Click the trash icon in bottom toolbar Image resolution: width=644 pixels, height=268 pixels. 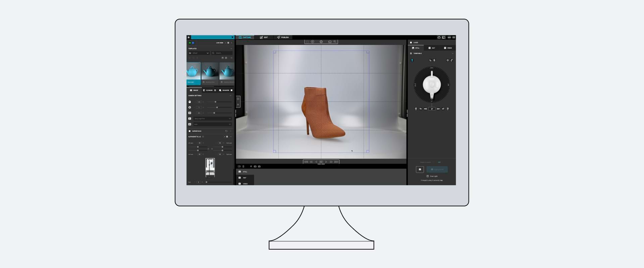coord(244,166)
